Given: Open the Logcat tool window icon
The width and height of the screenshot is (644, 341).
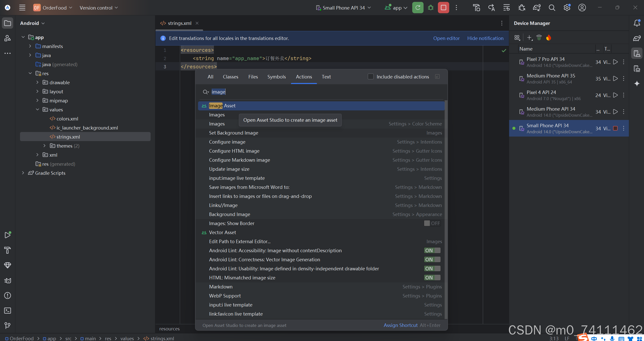Looking at the screenshot, I should 8,280.
